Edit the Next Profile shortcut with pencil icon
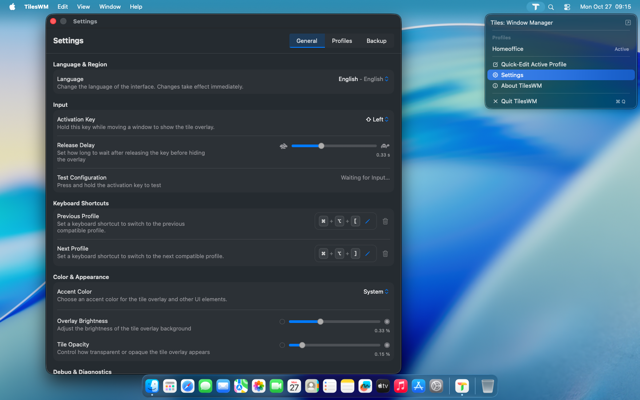640x400 pixels. pos(367,253)
